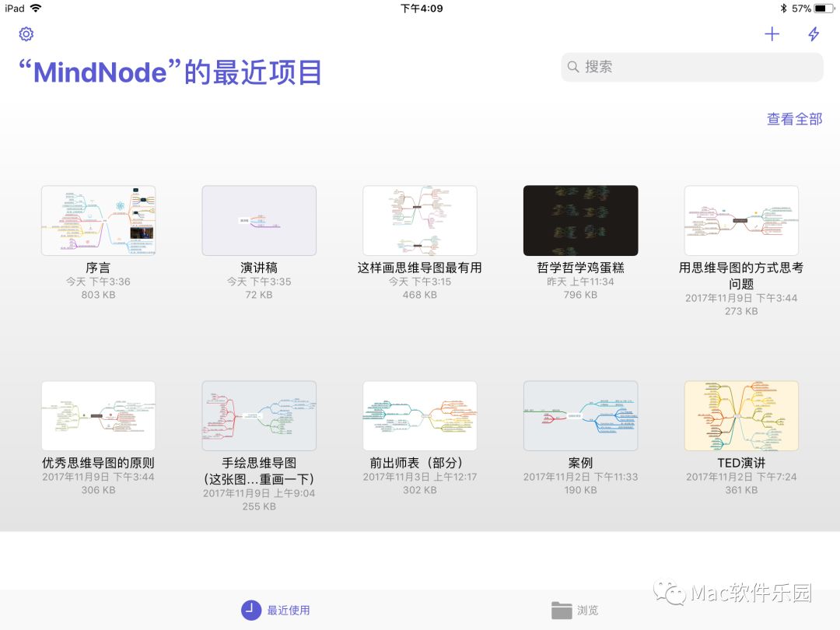Open the dark 哲学哲学鸡蛋糕 thumbnail

(x=581, y=221)
